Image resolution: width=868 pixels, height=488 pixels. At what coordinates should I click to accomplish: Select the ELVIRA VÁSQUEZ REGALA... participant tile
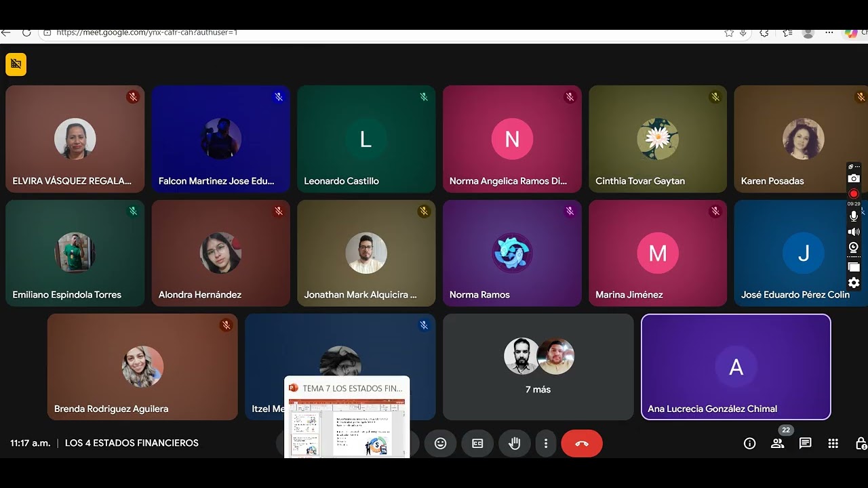tap(75, 139)
